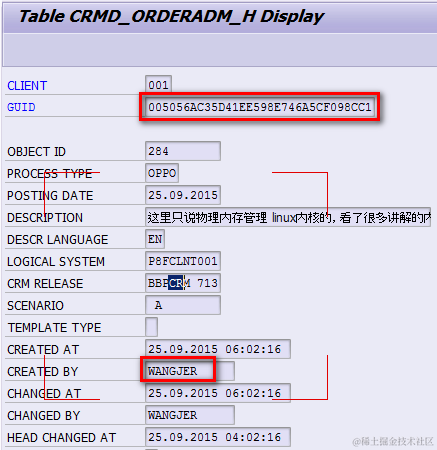The width and height of the screenshot is (437, 450).
Task: Click the OBJECT ID field 284
Action: 183,151
